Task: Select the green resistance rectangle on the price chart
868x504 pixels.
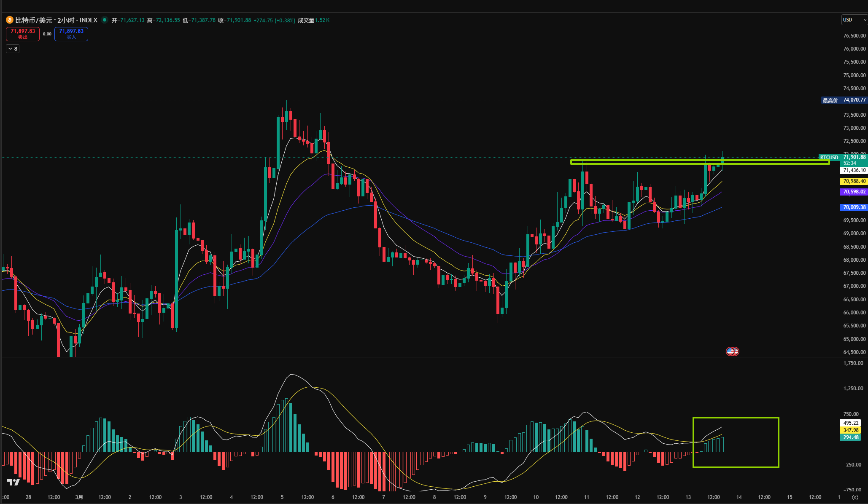Action: tap(633, 160)
